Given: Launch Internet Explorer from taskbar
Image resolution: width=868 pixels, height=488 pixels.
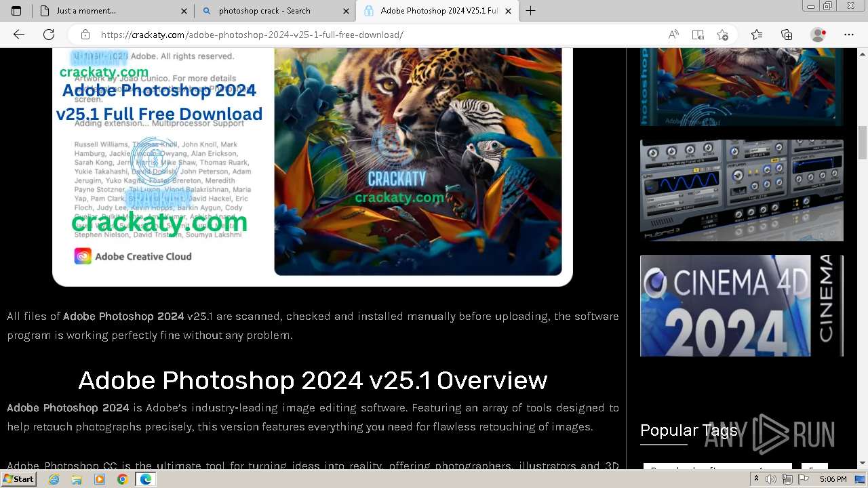Looking at the screenshot, I should (54, 479).
